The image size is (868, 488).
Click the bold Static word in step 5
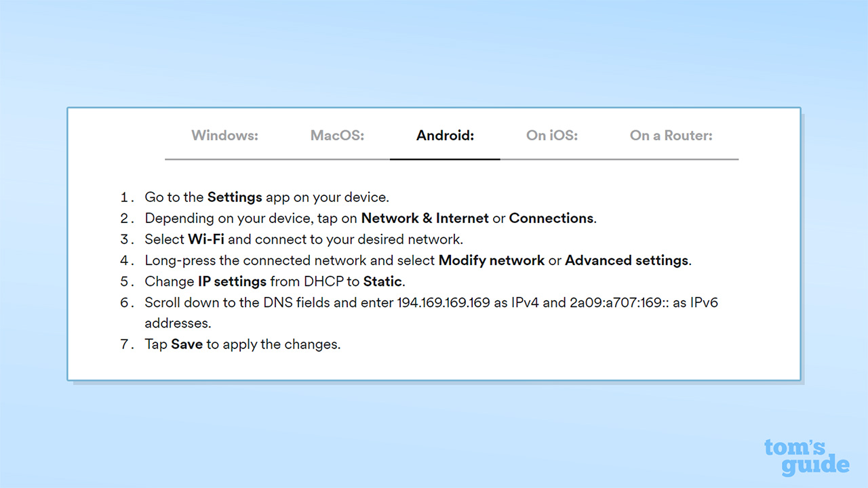pos(383,281)
